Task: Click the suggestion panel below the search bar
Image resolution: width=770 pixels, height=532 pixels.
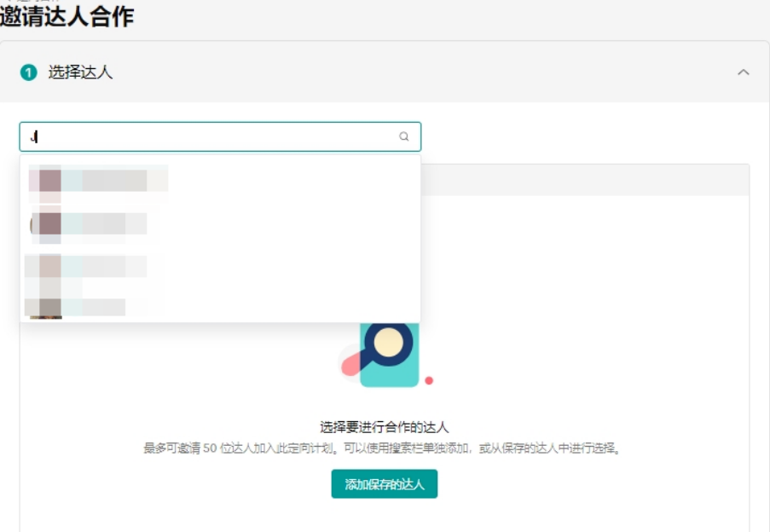Action: coord(220,239)
